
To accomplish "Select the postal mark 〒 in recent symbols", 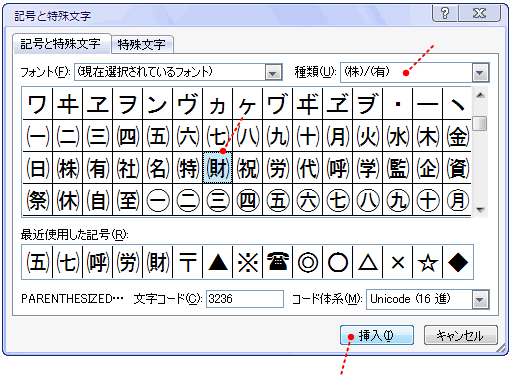I will [x=188, y=262].
